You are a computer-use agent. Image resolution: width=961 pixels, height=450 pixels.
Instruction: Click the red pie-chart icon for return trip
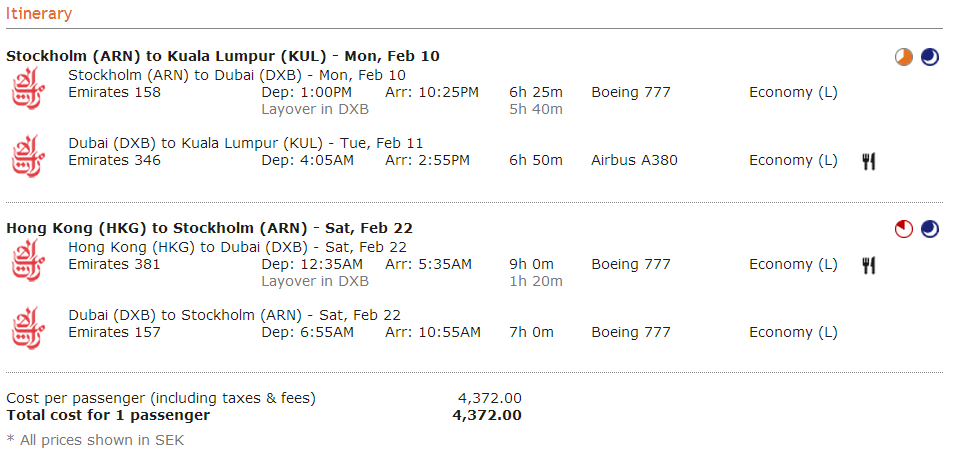tap(904, 230)
